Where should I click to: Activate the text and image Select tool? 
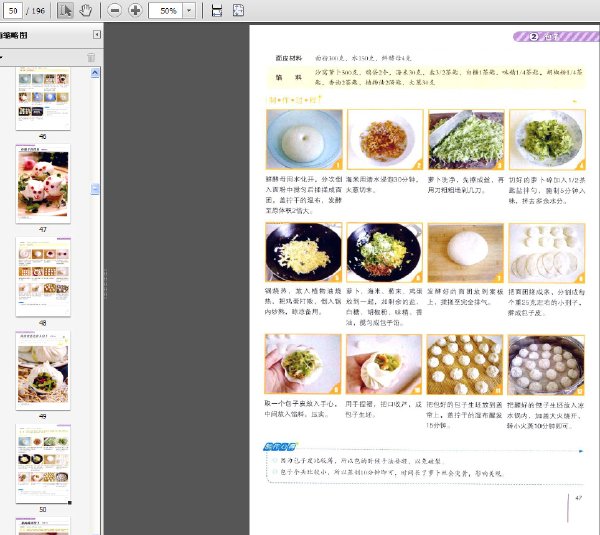point(65,10)
